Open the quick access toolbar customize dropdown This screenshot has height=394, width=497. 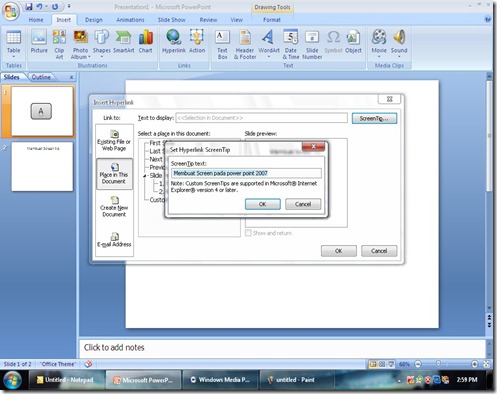pyautogui.click(x=69, y=6)
